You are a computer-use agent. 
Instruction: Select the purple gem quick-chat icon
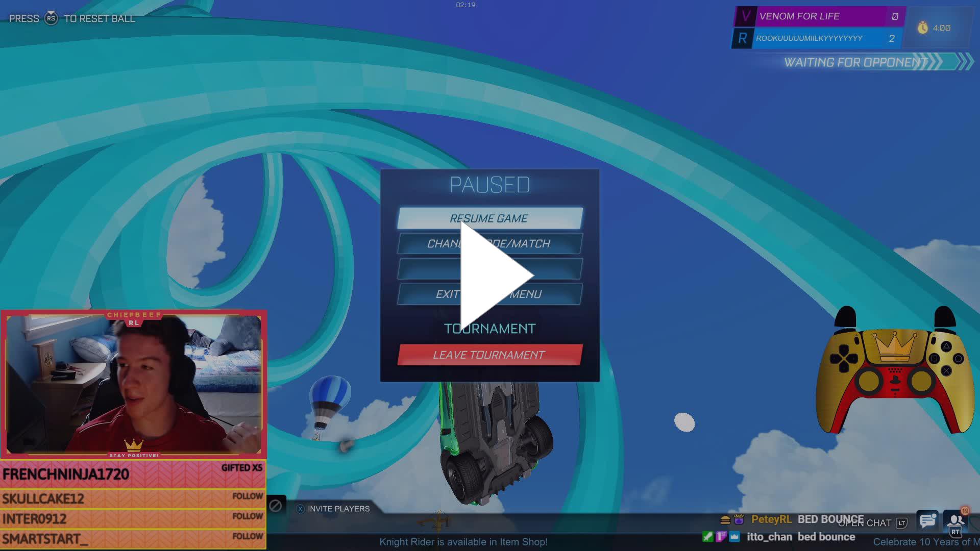(x=739, y=520)
